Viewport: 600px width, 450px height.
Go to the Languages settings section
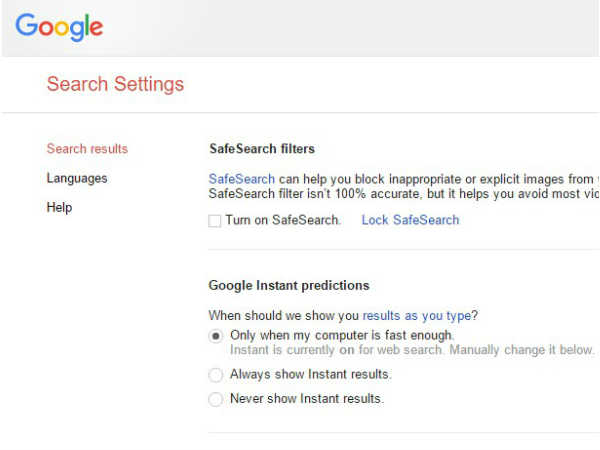pos(77,178)
